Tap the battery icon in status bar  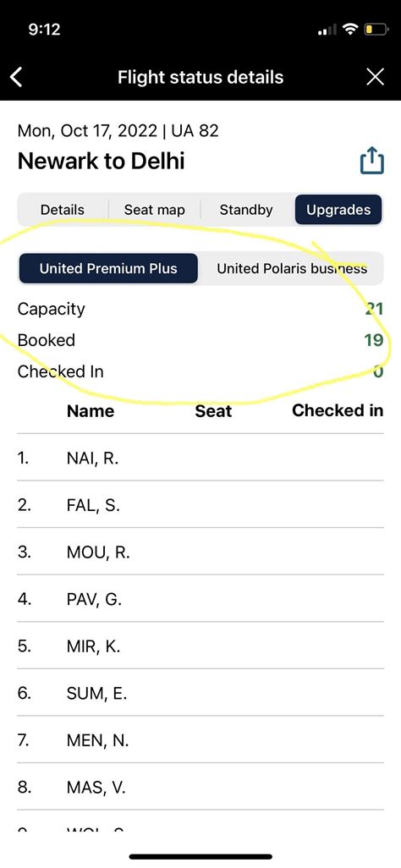tap(376, 29)
